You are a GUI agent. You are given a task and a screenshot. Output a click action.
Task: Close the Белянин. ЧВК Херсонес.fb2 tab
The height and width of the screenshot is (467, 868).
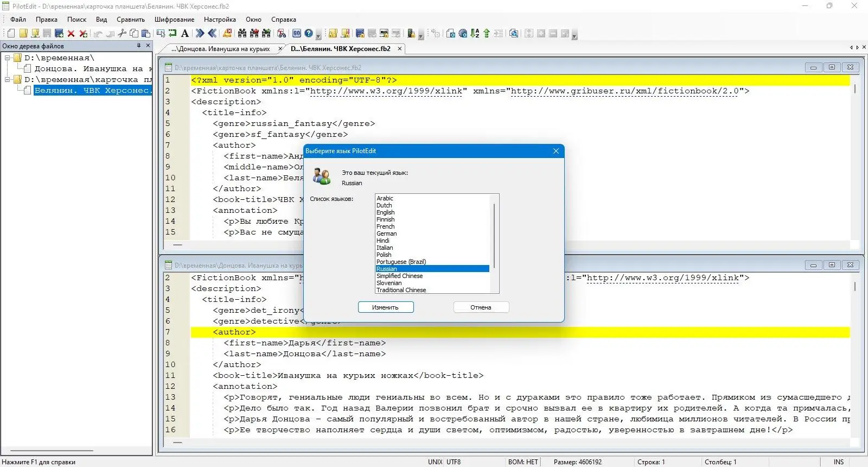pyautogui.click(x=400, y=49)
